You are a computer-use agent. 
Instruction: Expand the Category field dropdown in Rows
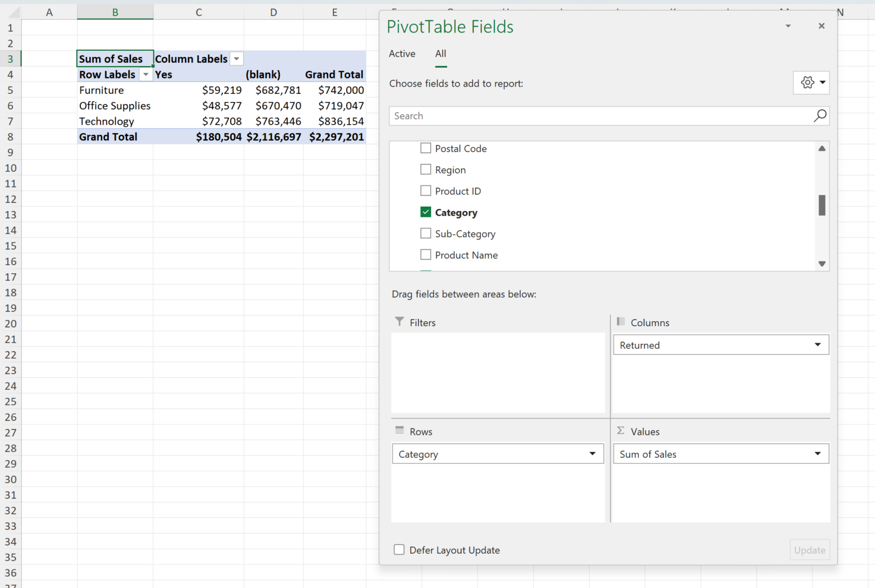[x=592, y=454]
